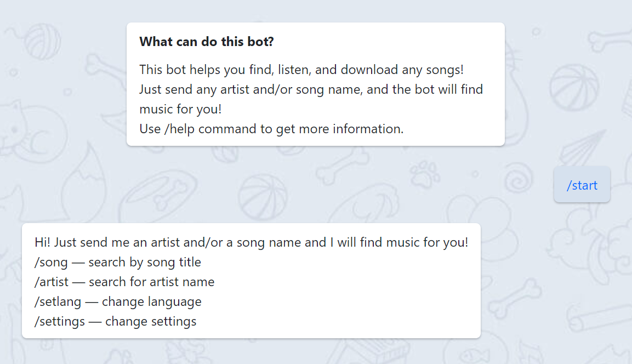632x364 pixels.
Task: Click the 'change settings' description text
Action: 151,321
